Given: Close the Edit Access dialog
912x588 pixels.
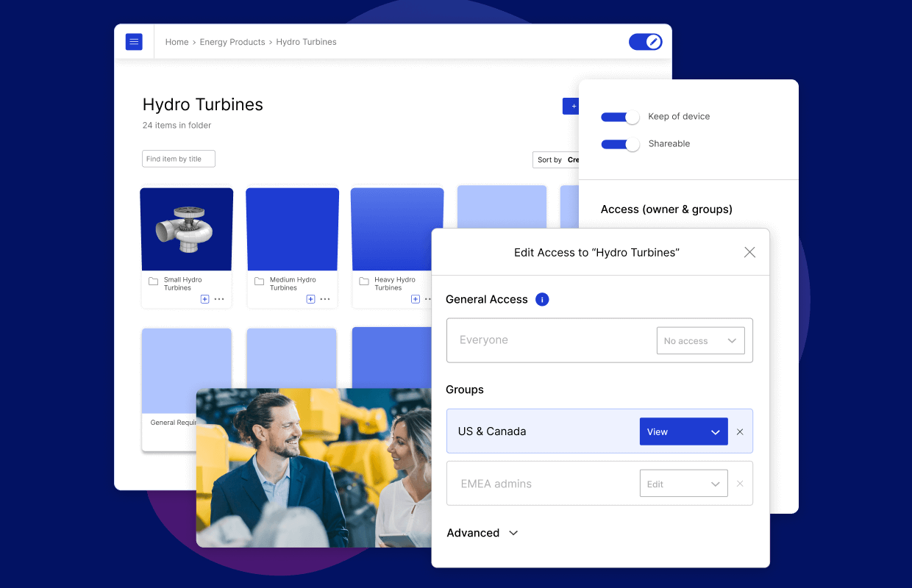Looking at the screenshot, I should click(749, 252).
